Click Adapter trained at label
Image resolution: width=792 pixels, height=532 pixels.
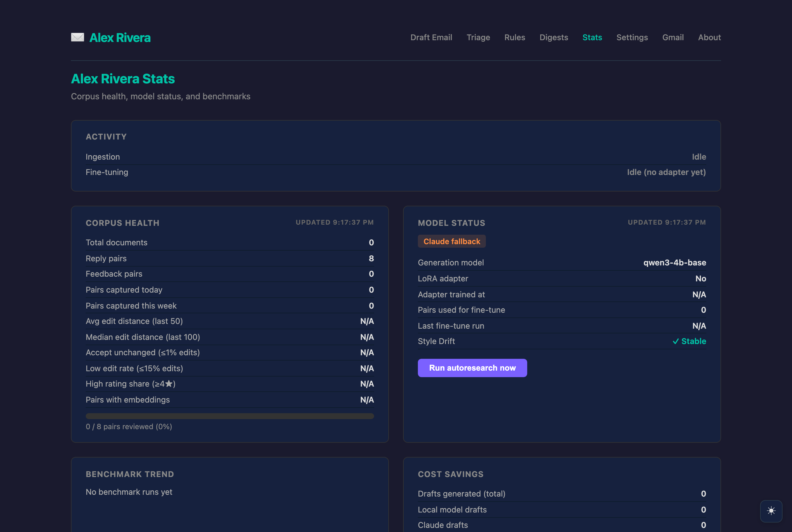(x=451, y=294)
